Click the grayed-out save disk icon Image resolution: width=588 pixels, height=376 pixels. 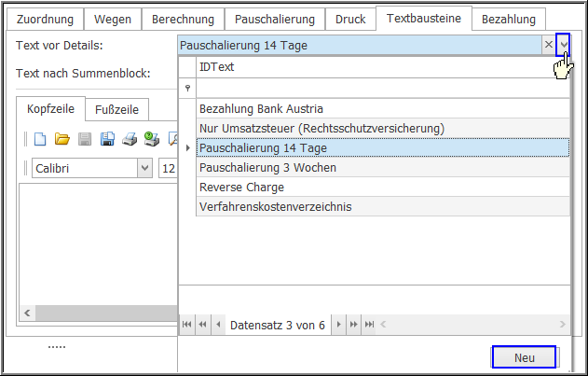pos(85,140)
